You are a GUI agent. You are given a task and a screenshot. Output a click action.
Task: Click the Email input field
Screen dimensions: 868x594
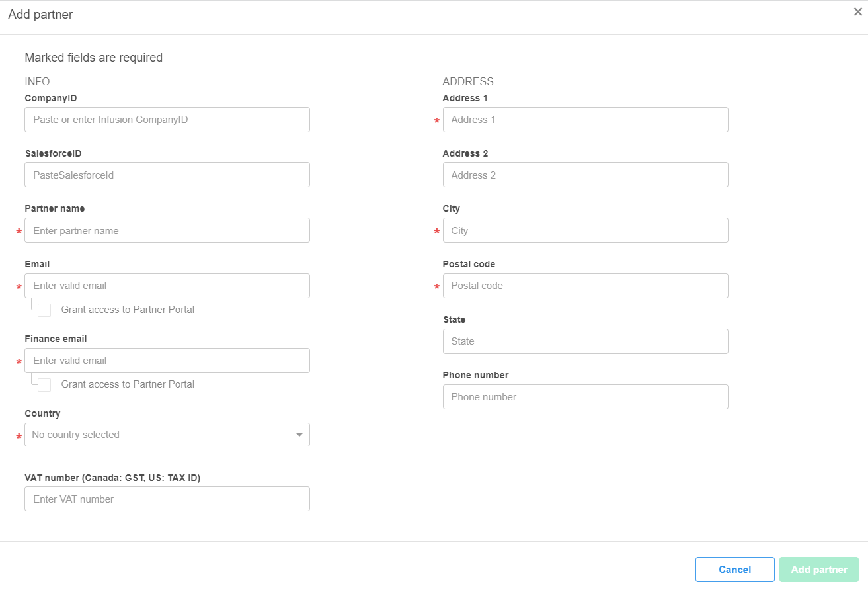(167, 286)
